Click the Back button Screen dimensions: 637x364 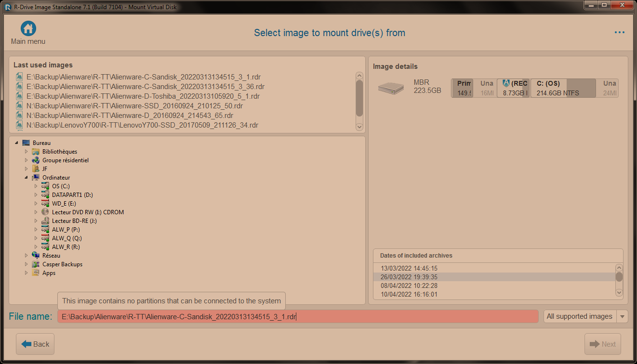tap(35, 344)
